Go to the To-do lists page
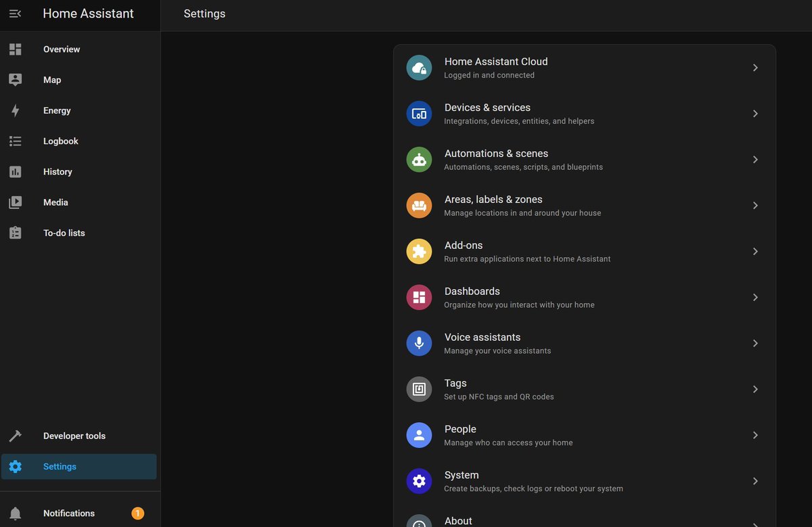The height and width of the screenshot is (527, 812). click(79, 233)
